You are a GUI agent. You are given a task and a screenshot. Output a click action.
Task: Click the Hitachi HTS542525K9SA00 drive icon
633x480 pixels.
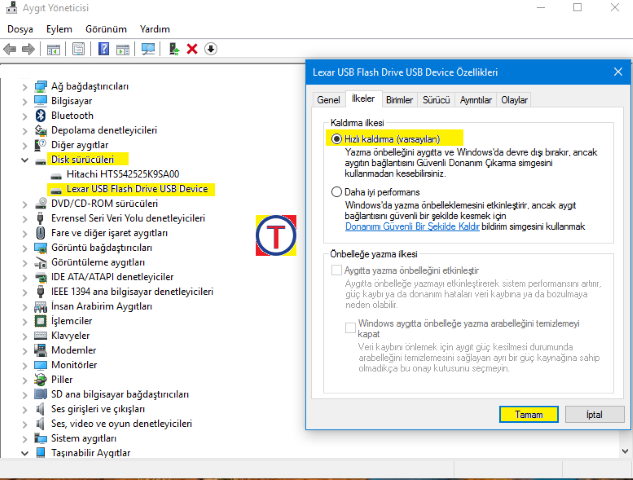coord(56,175)
